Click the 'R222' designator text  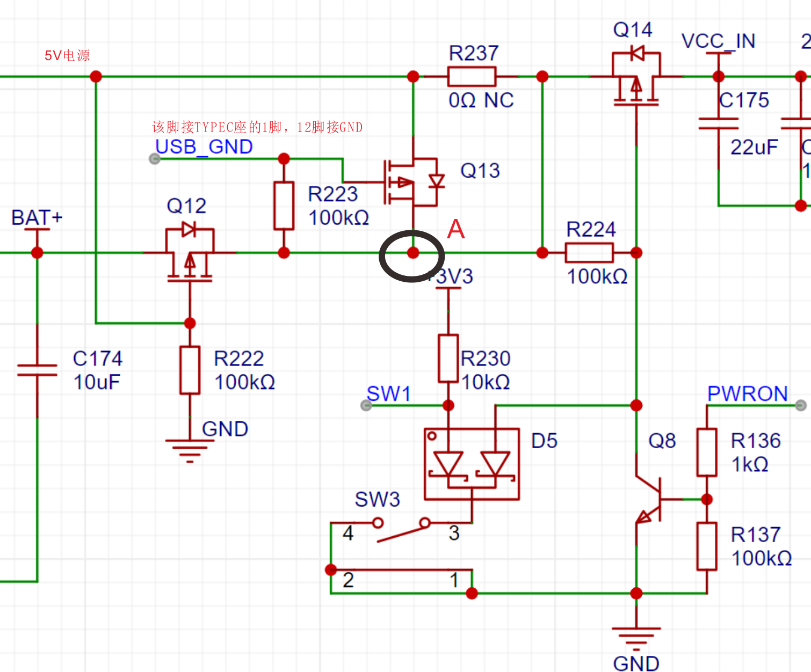(x=239, y=358)
